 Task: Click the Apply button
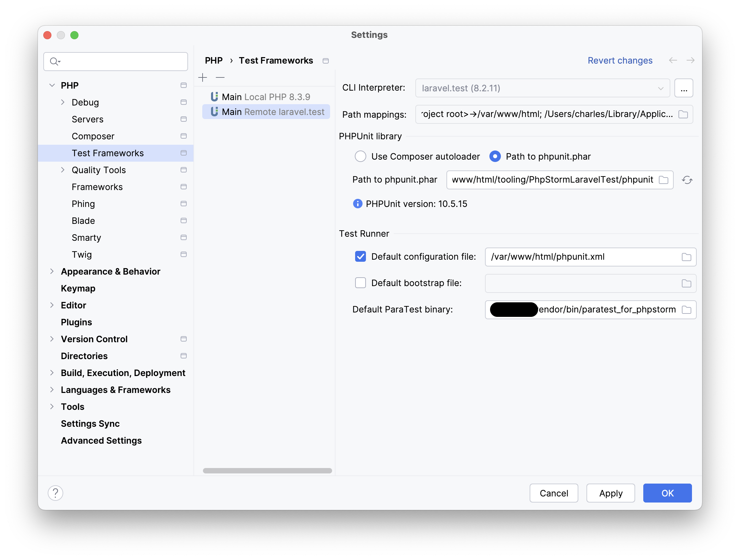click(x=610, y=493)
